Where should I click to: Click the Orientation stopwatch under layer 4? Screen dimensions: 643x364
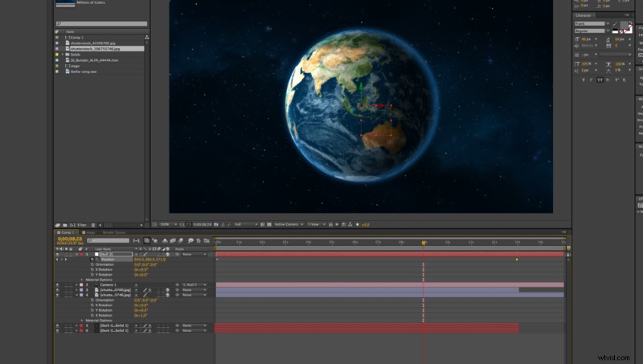[92, 300]
